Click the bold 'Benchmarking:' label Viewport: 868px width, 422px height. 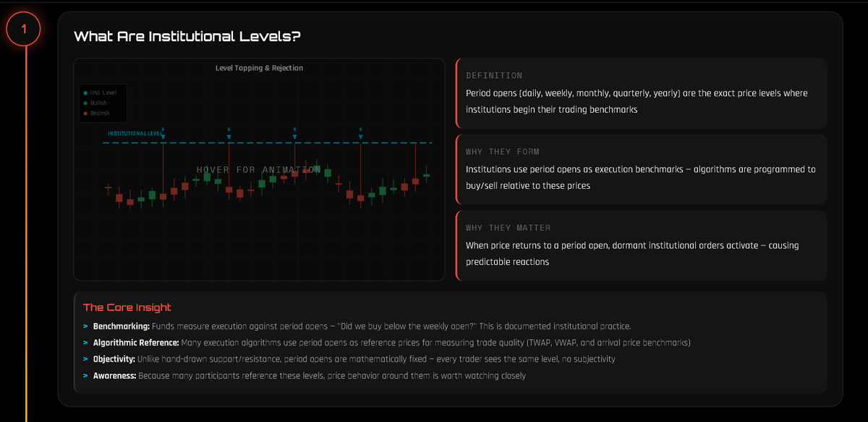coord(122,326)
